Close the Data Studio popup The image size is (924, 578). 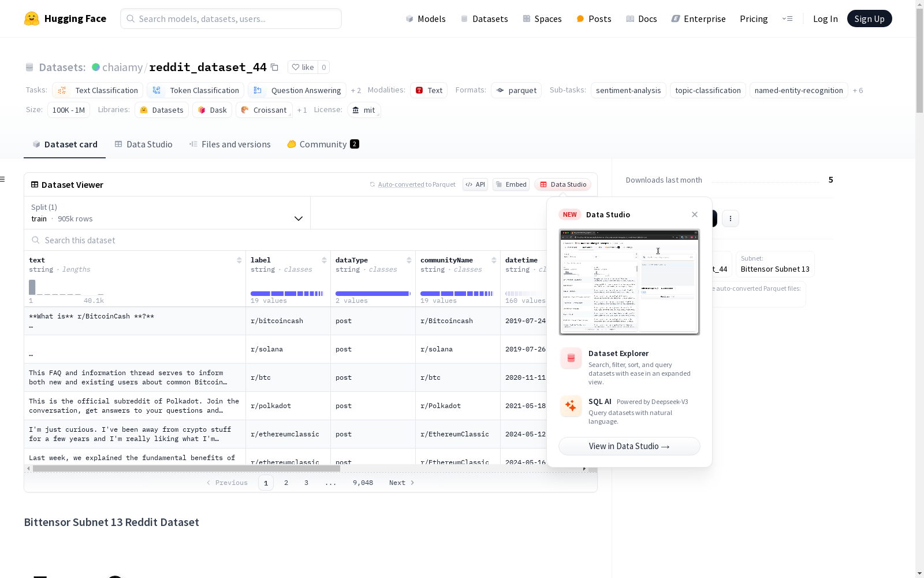[x=695, y=214]
